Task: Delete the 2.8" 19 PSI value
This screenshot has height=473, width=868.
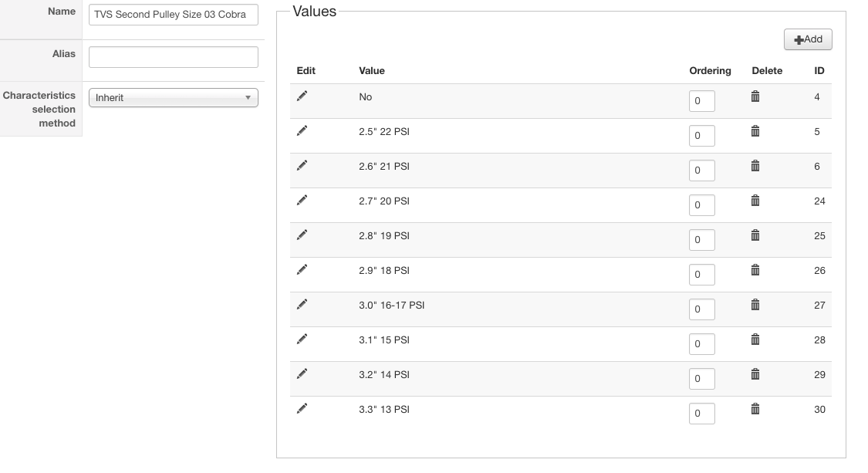Action: pyautogui.click(x=755, y=235)
